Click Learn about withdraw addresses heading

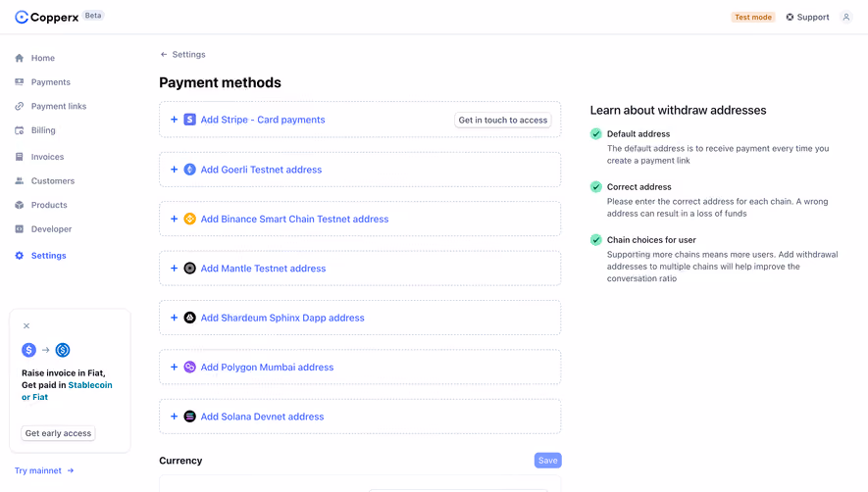(x=678, y=110)
